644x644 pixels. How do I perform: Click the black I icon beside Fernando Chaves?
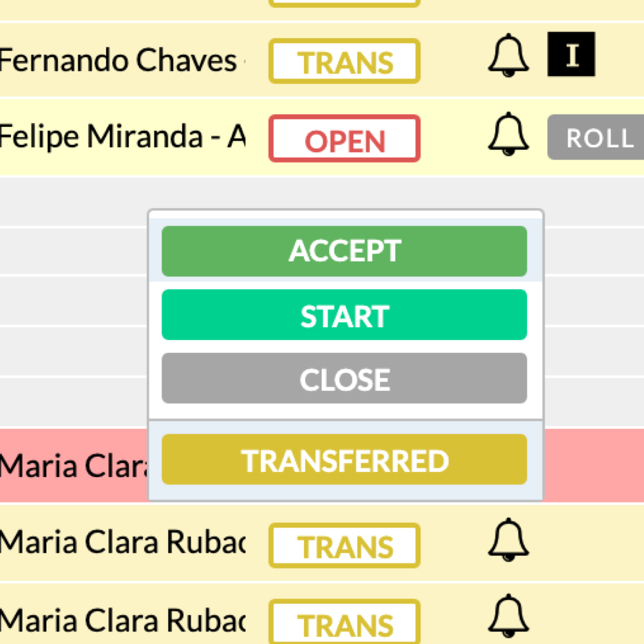point(571,55)
